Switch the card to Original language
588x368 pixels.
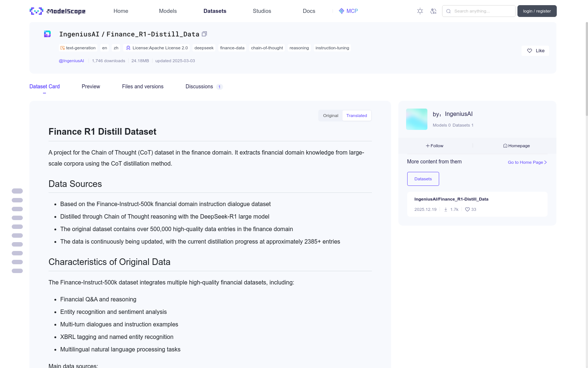pyautogui.click(x=331, y=116)
